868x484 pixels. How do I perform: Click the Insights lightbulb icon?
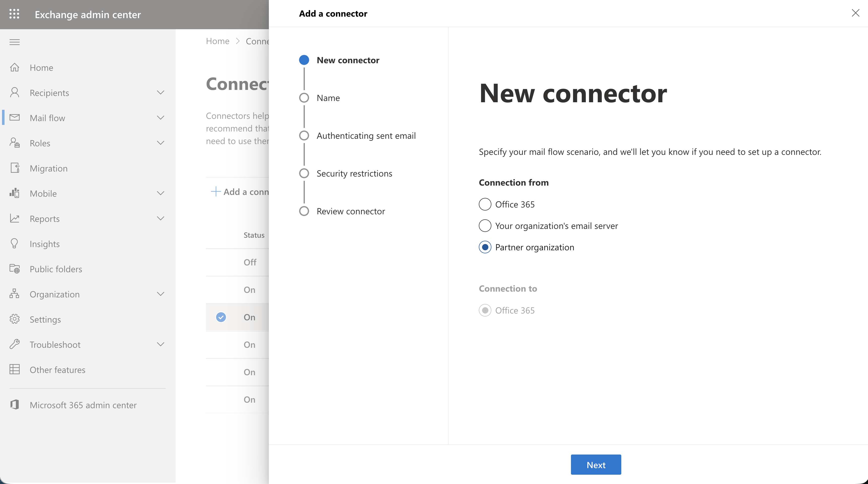[15, 244]
